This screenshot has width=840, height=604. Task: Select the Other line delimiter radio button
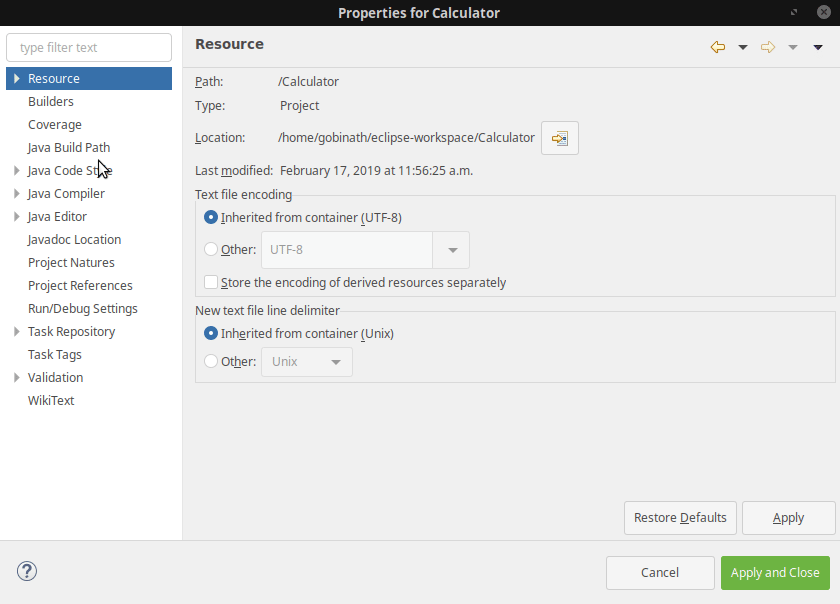pyautogui.click(x=210, y=362)
